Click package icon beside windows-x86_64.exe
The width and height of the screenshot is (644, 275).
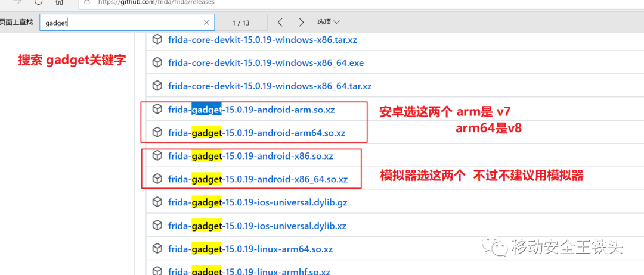point(156,62)
